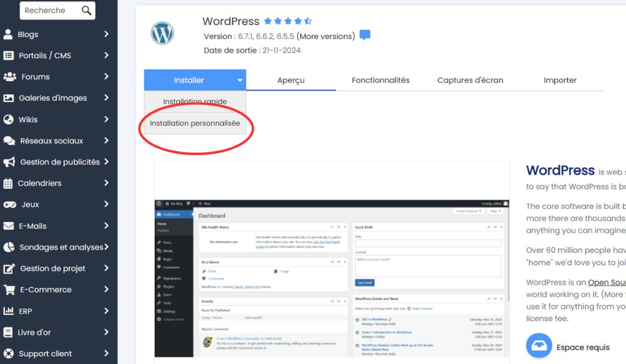This screenshot has height=364, width=626.
Task: Open the Jeux category label
Action: pos(31,205)
